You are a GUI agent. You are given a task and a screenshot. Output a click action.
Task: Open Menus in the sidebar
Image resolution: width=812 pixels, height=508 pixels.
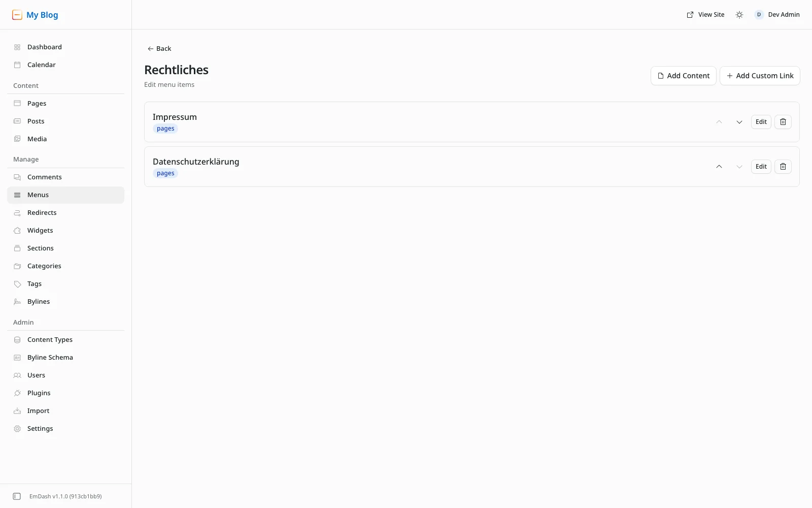pyautogui.click(x=66, y=195)
